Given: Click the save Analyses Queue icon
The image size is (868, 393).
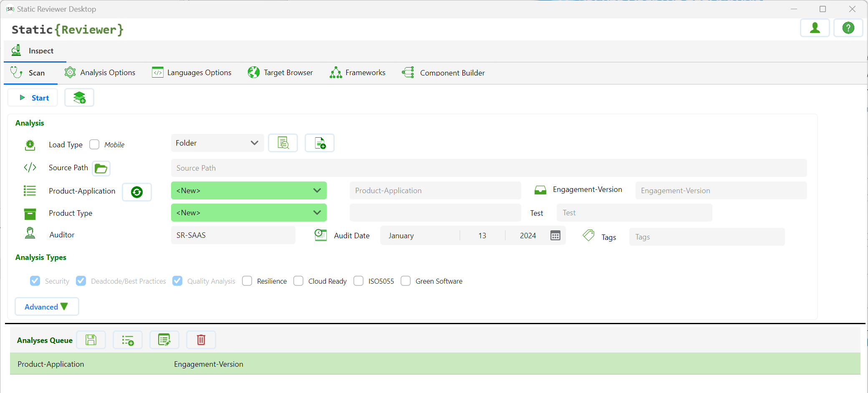Looking at the screenshot, I should click(91, 340).
